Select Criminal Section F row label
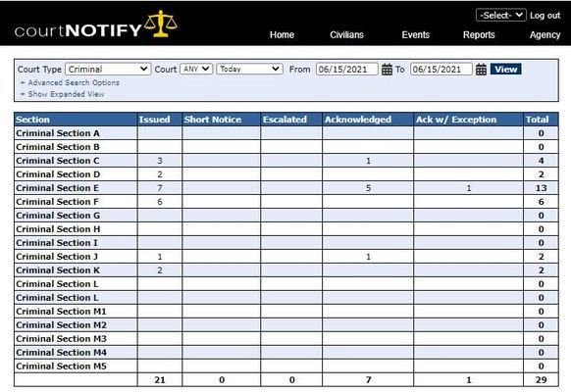This screenshot has width=571, height=392. click(x=57, y=202)
